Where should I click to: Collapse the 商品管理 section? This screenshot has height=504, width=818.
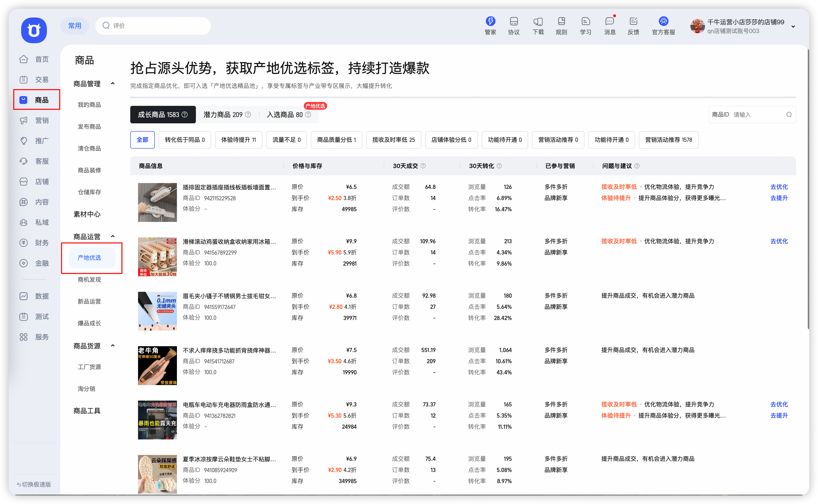point(113,84)
